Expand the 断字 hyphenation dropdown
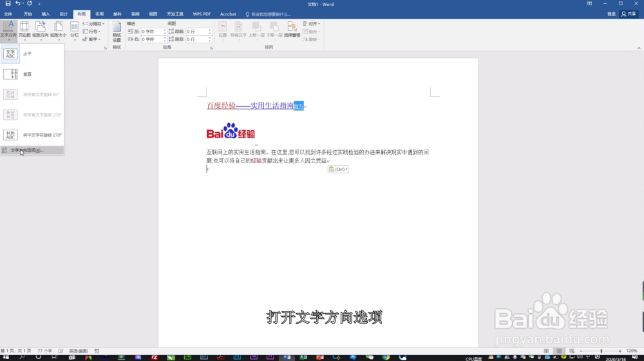The width and height of the screenshot is (644, 361). tap(91, 39)
